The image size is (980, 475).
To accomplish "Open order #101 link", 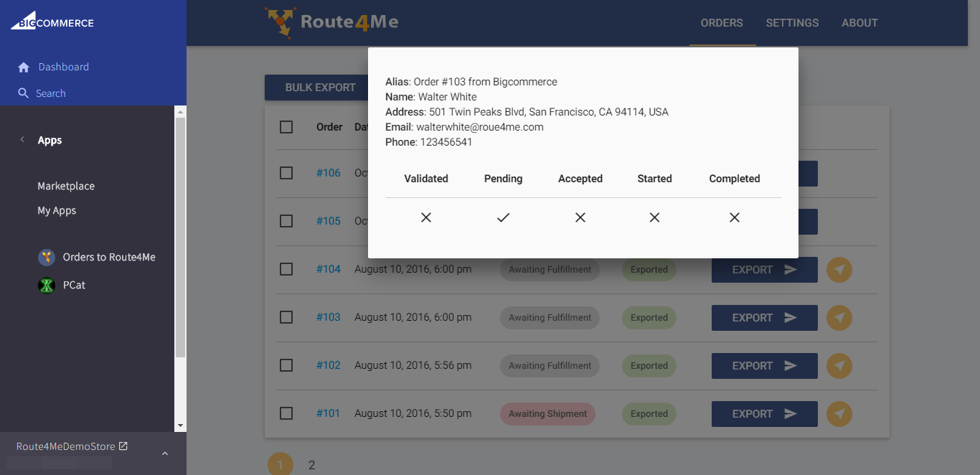I will 328,413.
